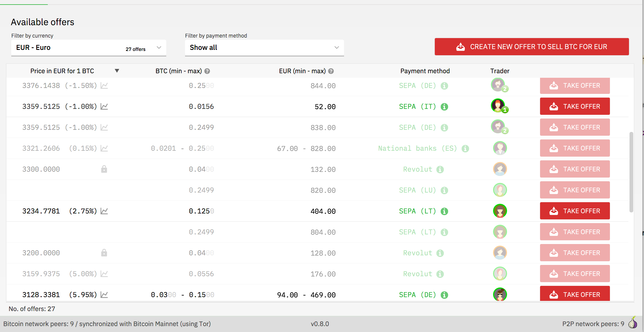Open trader avatar for SEPA (IT) offer
The height and width of the screenshot is (332, 644).
499,106
